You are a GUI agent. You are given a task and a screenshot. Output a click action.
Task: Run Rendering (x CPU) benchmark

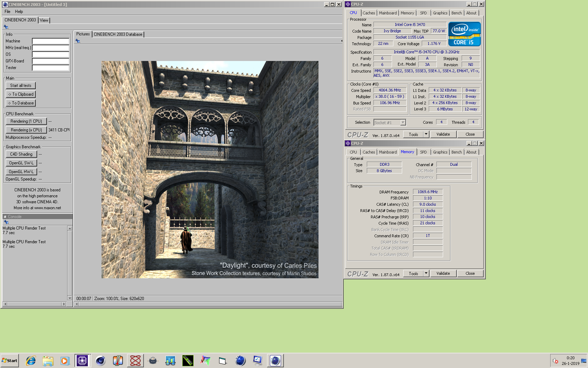pos(26,130)
